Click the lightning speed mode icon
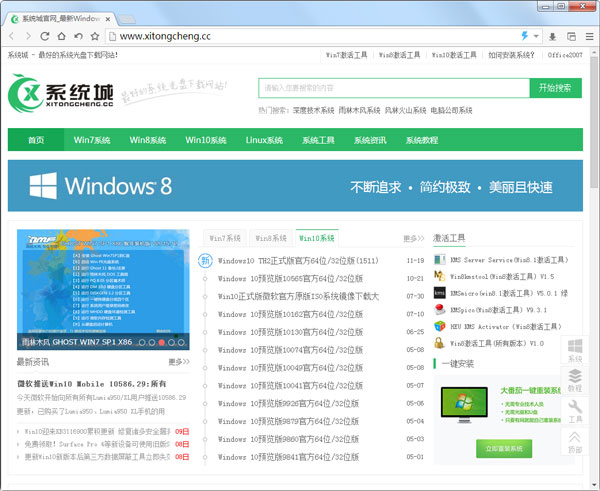 (x=525, y=36)
